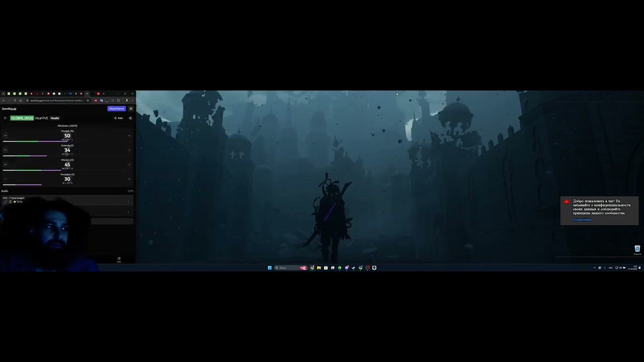Open the sidebar menu left of GLOBAL (AGS)
The image size is (644, 362).
(5, 118)
